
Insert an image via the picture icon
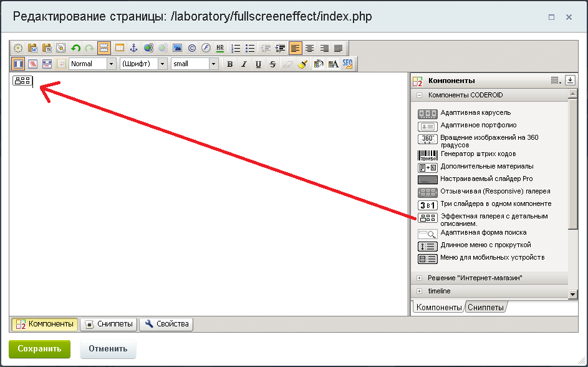click(177, 48)
